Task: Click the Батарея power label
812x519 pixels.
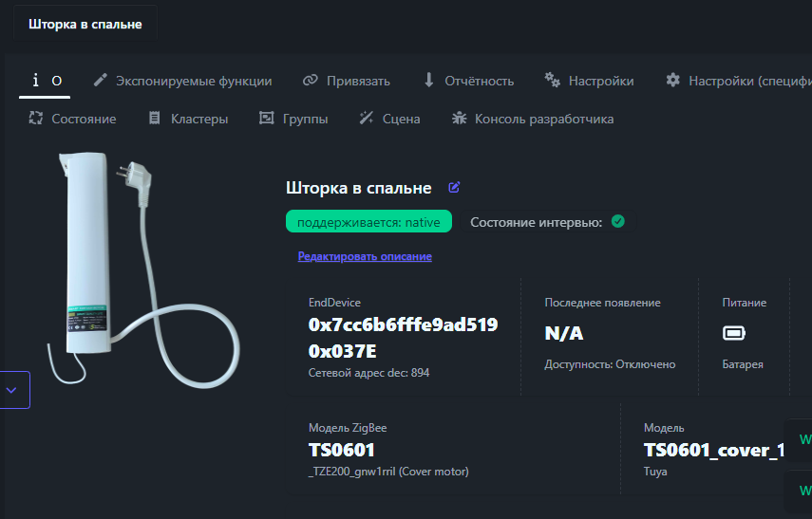Action: 743,364
